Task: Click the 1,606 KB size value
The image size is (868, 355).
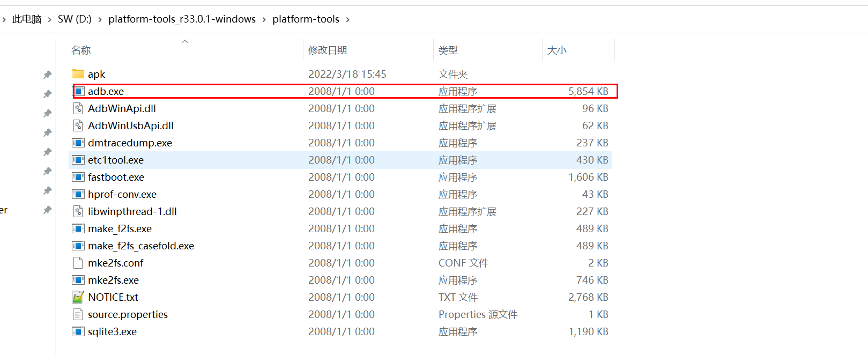Action: pos(588,177)
